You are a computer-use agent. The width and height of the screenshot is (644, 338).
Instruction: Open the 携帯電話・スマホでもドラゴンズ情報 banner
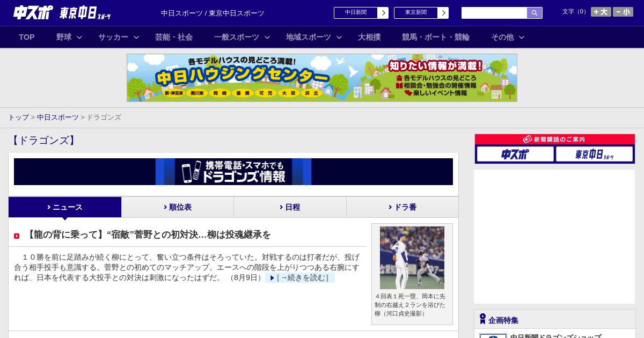point(233,172)
